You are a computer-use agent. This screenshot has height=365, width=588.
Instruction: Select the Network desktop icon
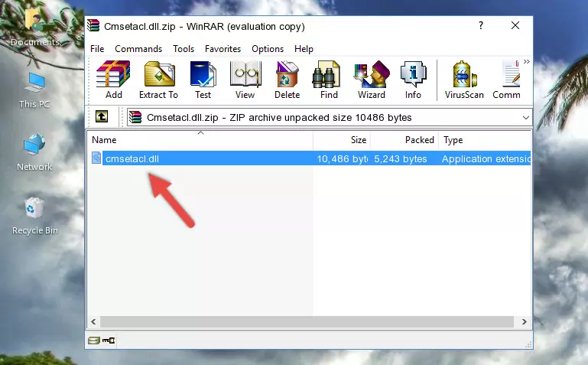[34, 153]
